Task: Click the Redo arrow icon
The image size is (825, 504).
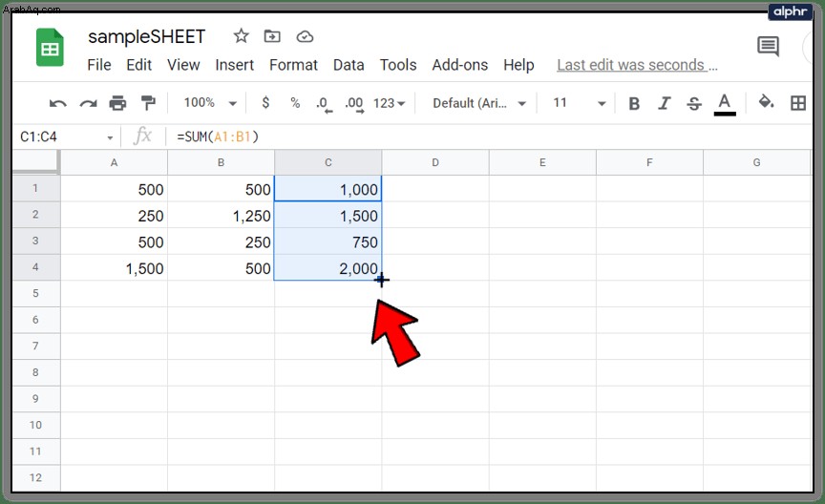Action: [88, 104]
